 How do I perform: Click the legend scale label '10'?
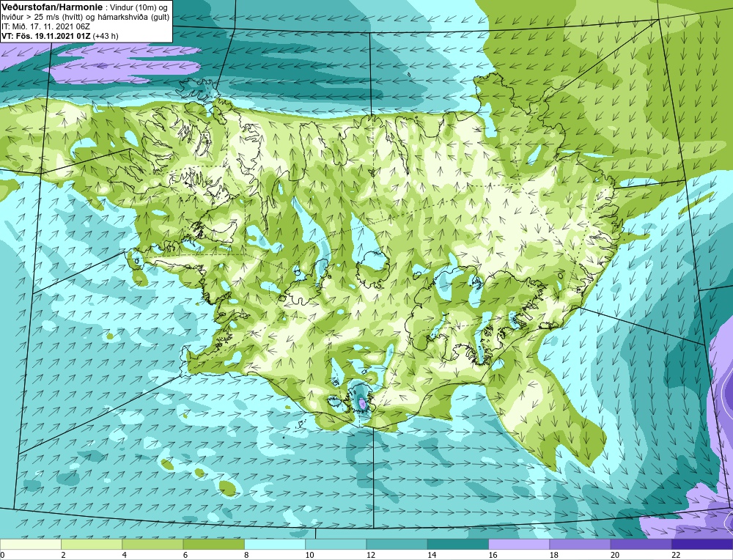[x=309, y=555]
